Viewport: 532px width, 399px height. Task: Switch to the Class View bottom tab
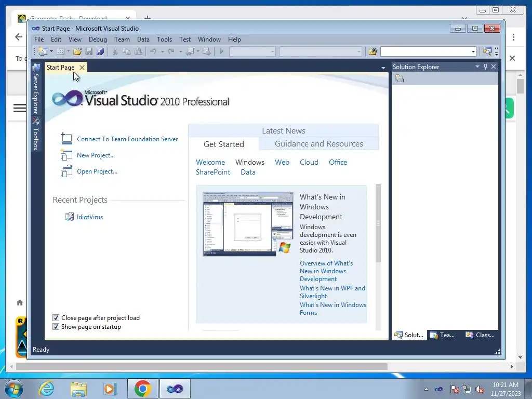tap(480, 335)
